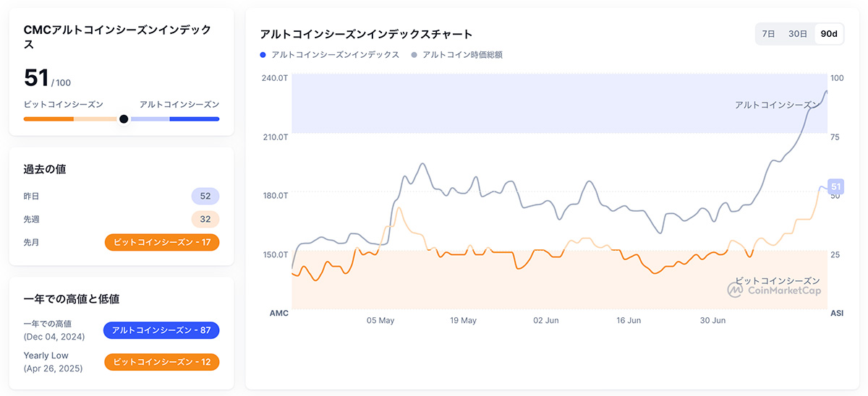Click the 02 Jun date axis label

546,320
